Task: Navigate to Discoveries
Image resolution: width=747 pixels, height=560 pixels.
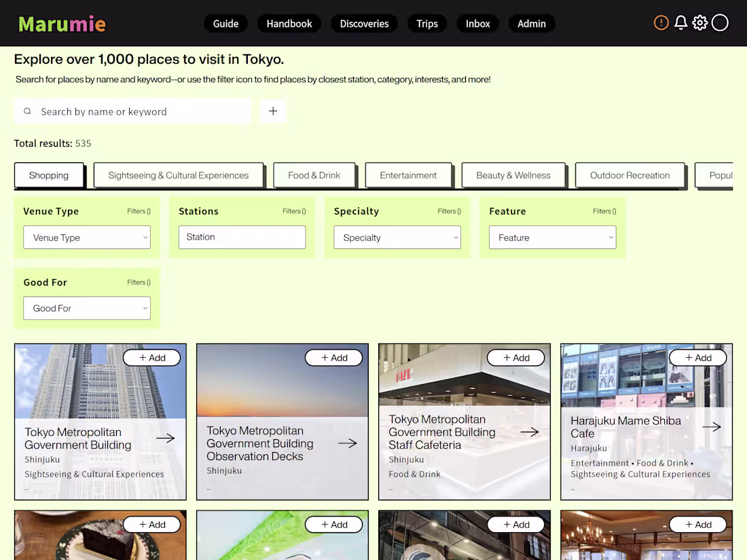Action: (365, 24)
